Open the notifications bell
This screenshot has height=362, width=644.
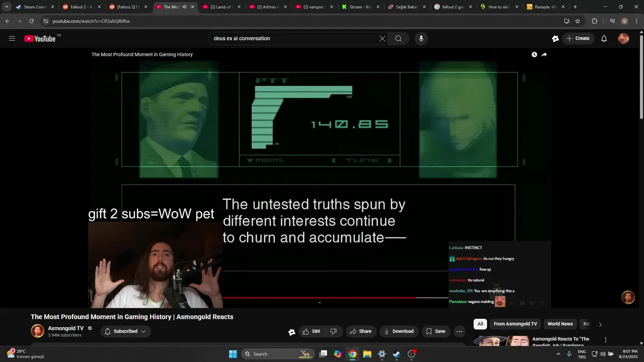604,39
